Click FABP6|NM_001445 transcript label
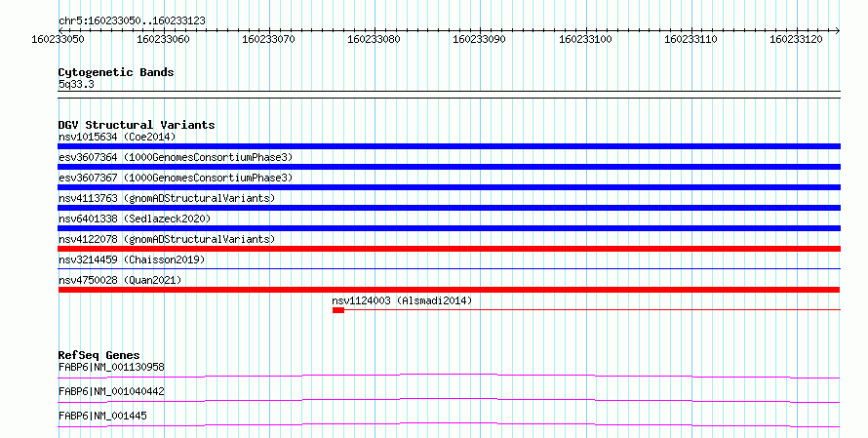 coord(102,416)
